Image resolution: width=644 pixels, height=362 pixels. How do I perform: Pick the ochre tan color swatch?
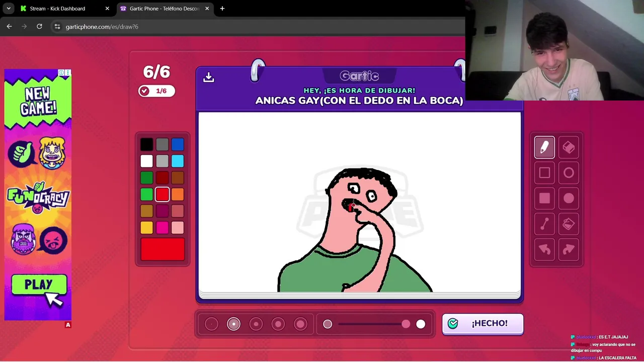tap(146, 211)
